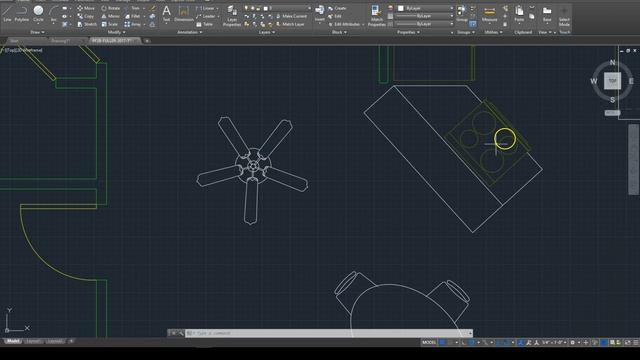This screenshot has width=640, height=360.
Task: Expand the Layers panel
Action: click(x=267, y=32)
